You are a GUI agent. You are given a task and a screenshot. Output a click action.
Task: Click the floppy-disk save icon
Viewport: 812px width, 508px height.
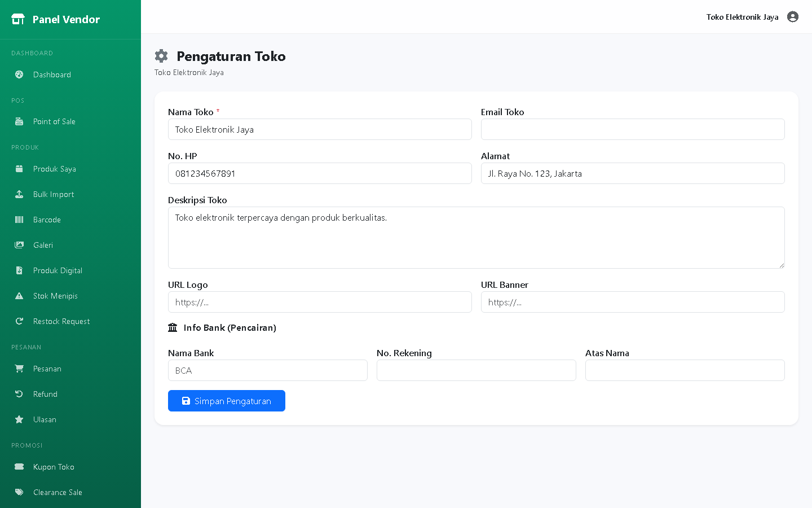click(186, 401)
